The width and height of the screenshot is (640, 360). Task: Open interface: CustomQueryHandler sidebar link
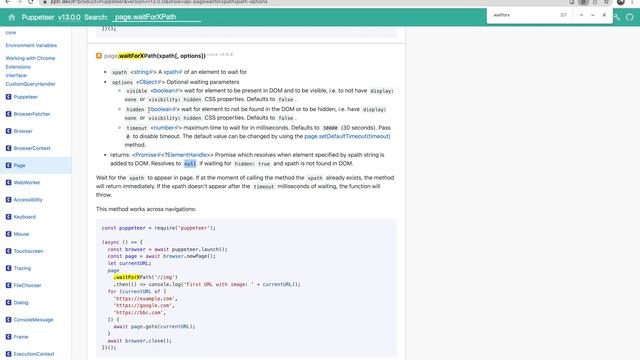coord(31,80)
